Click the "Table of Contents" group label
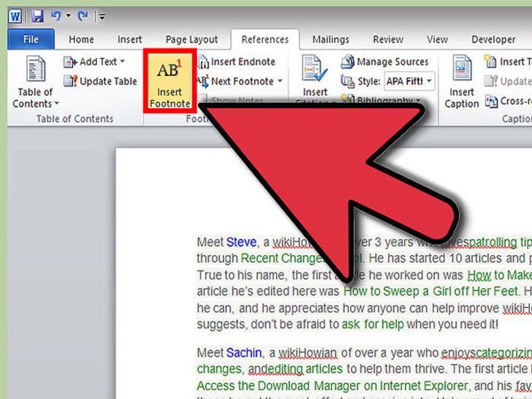Image resolution: width=532 pixels, height=399 pixels. point(75,118)
